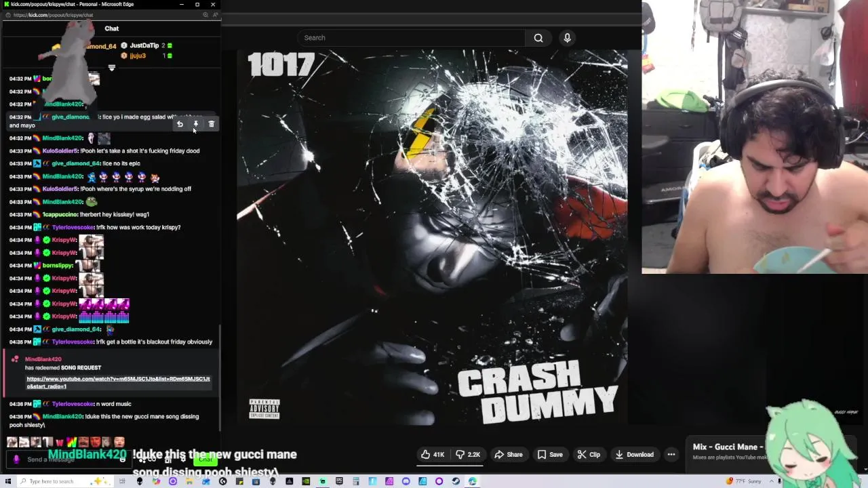Click username 1cappuccino in chat
The width and height of the screenshot is (868, 488).
(x=60, y=214)
